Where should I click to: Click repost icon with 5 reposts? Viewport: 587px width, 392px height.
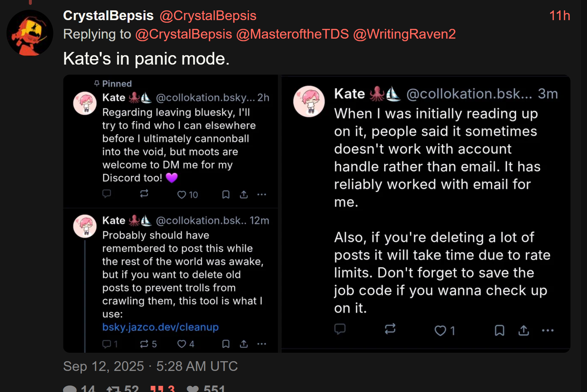tap(144, 344)
